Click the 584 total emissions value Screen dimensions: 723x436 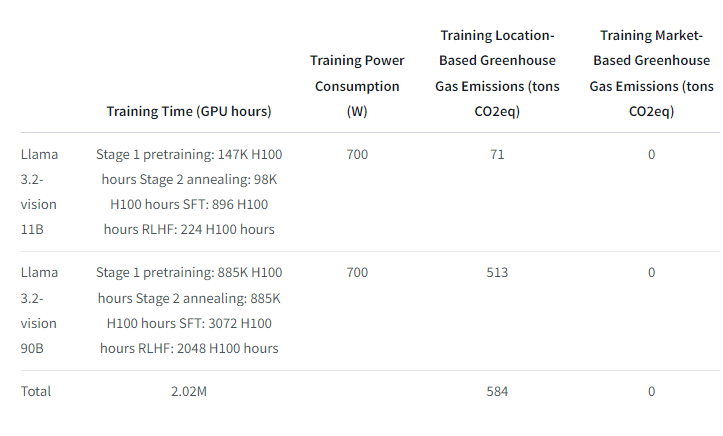click(x=497, y=391)
